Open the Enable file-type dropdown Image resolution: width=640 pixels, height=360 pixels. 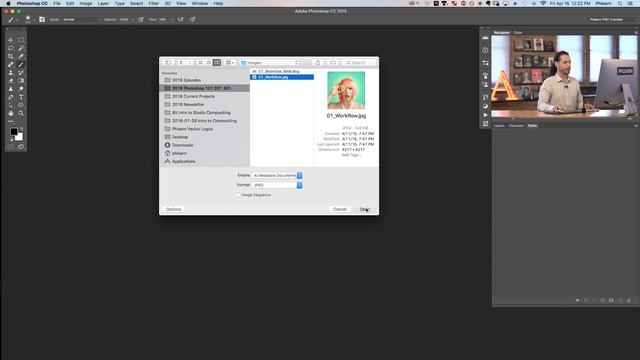click(277, 175)
